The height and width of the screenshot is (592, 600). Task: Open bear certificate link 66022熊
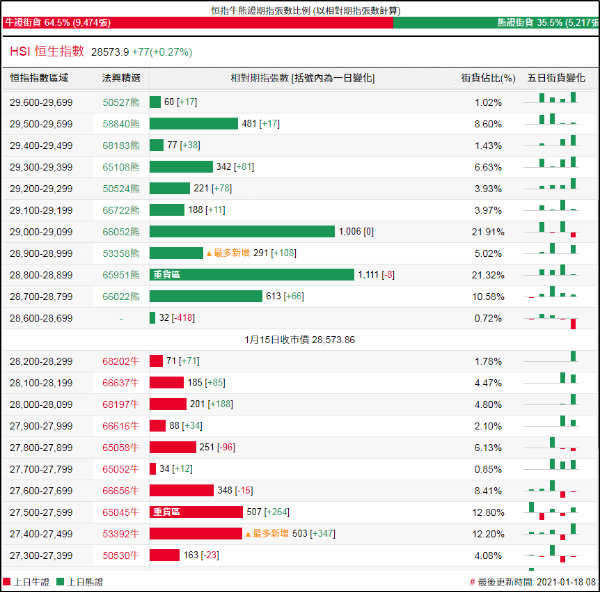point(121,297)
